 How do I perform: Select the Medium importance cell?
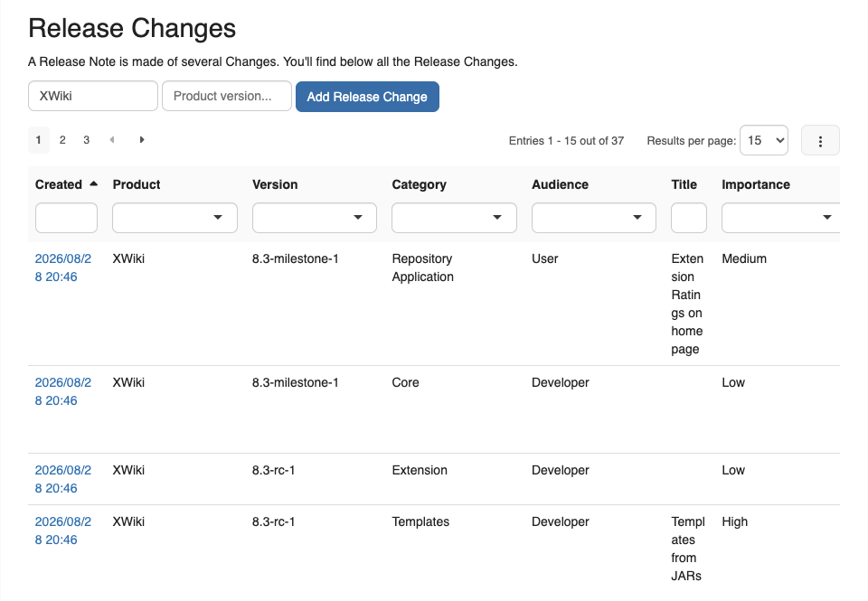[x=744, y=259]
